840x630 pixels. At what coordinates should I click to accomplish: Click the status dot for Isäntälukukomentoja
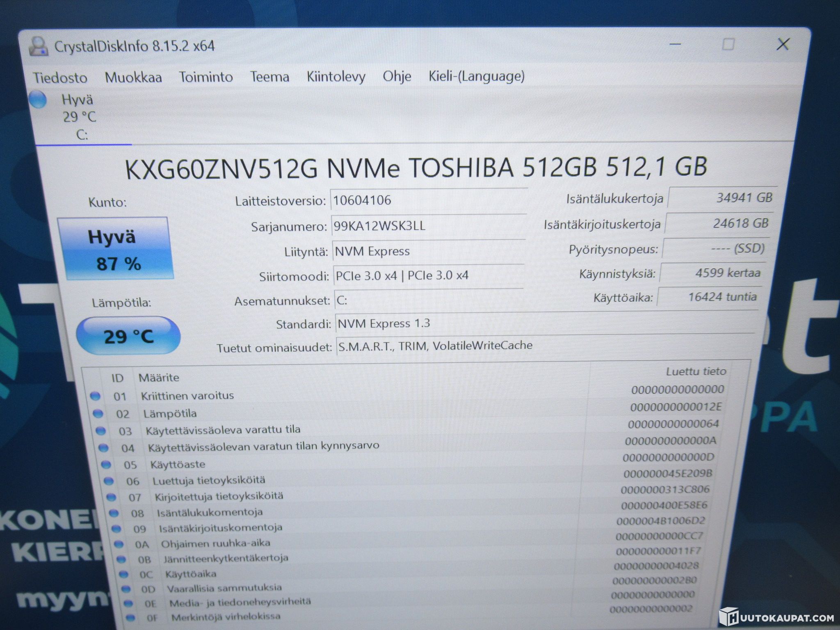coord(114,513)
